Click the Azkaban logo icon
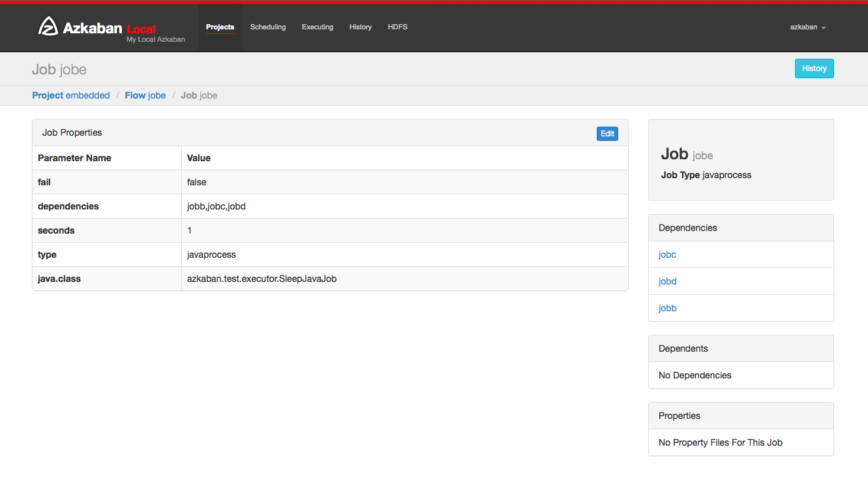Screen dimensions: 868x492 [x=48, y=26]
